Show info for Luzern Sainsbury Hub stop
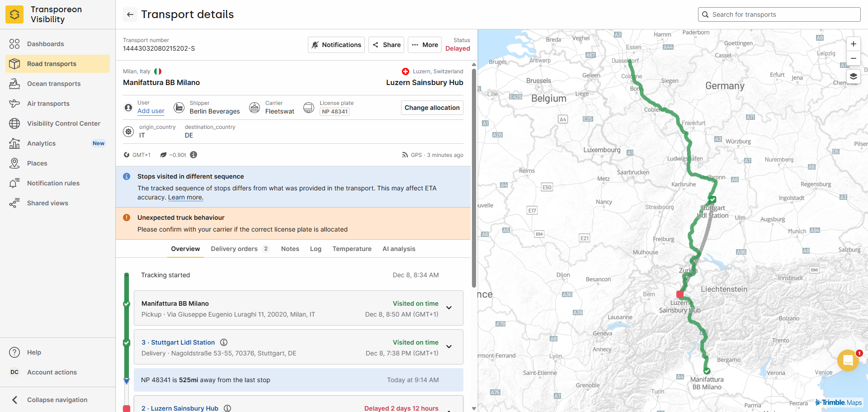 [227, 408]
